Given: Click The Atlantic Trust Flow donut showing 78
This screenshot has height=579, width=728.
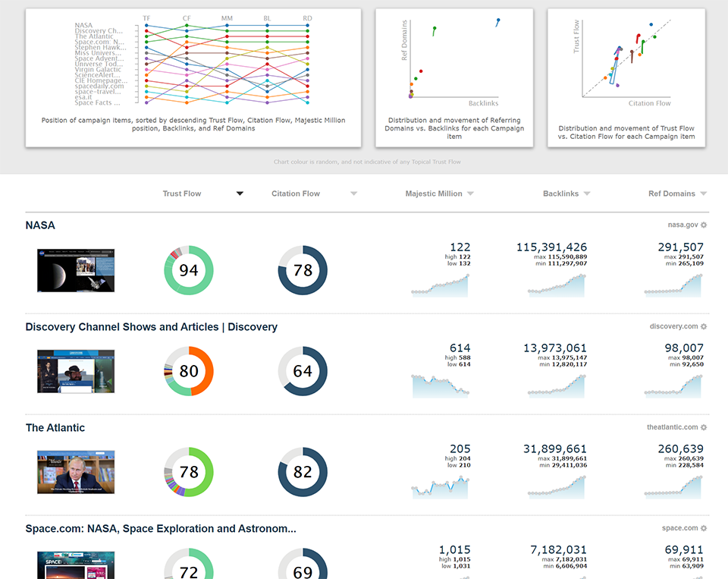Looking at the screenshot, I should (x=189, y=472).
